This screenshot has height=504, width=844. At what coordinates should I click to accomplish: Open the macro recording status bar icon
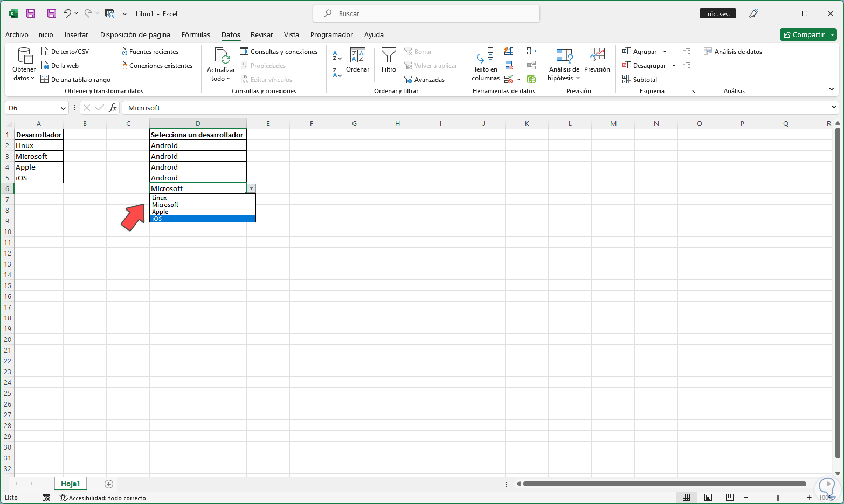coord(46,498)
